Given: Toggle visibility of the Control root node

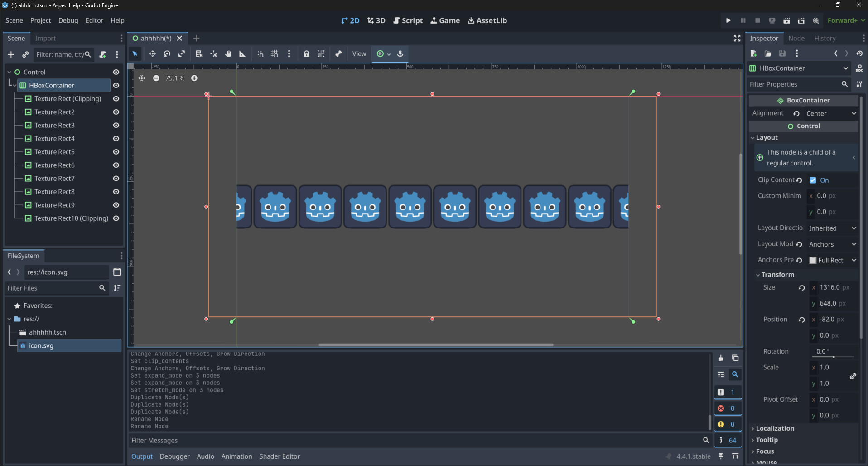Looking at the screenshot, I should point(116,72).
